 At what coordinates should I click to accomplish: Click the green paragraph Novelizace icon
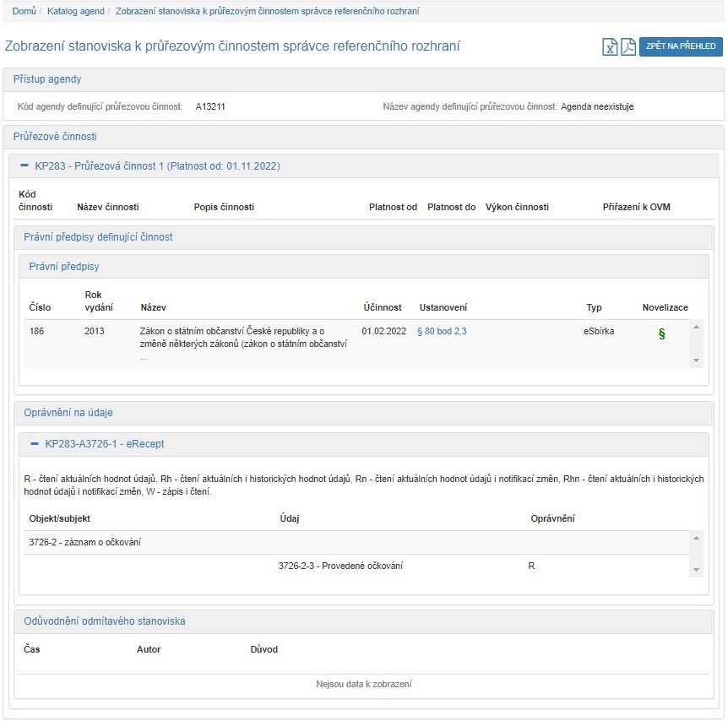pyautogui.click(x=661, y=334)
